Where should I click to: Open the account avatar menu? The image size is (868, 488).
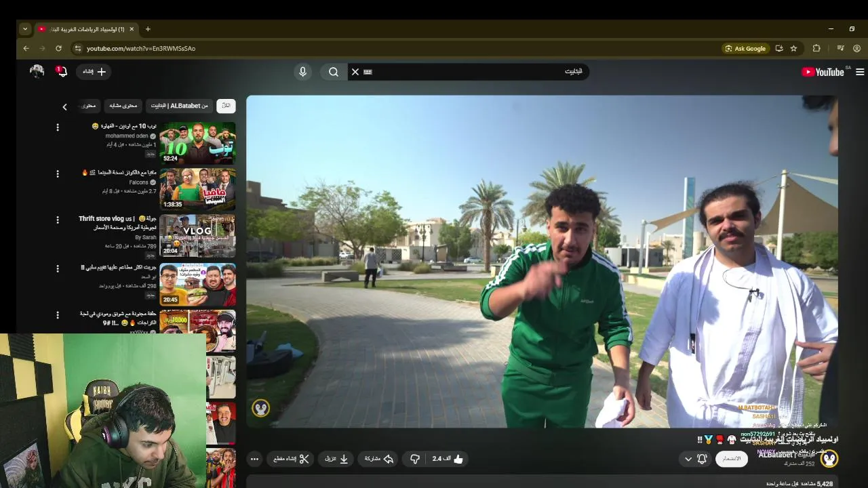[x=37, y=71]
